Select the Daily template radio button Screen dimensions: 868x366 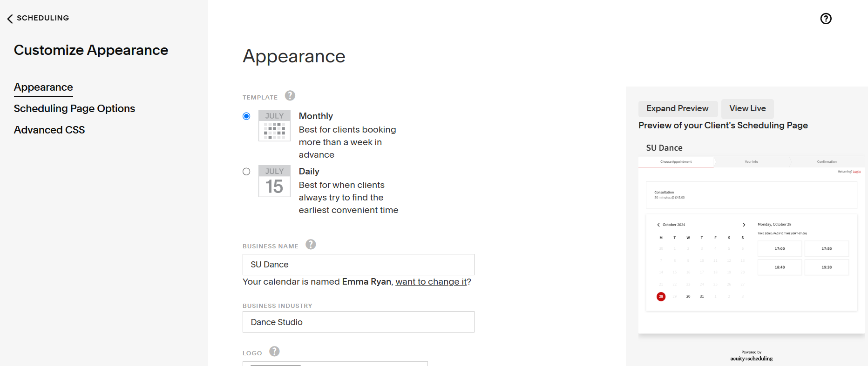point(246,172)
